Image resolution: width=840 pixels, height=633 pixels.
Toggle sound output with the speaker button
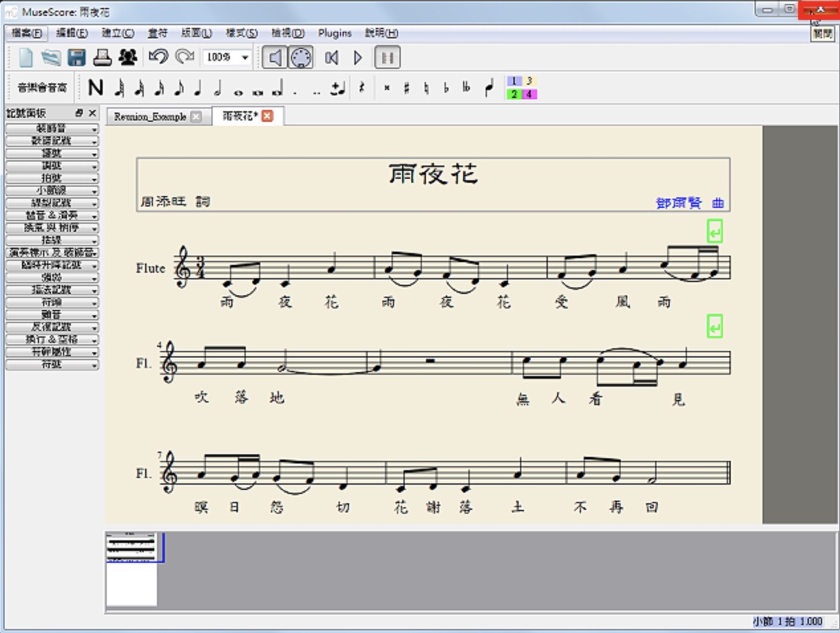274,58
